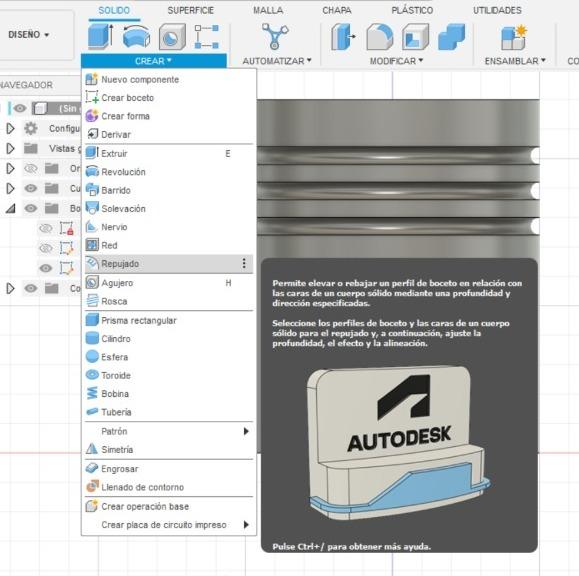Choose Red in the Crear menu
The width and height of the screenshot is (579, 576).
coord(169,245)
